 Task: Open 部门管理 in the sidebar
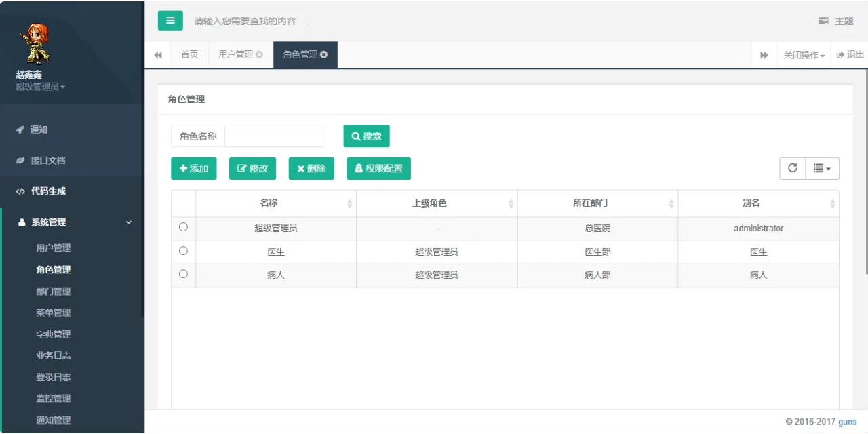54,291
